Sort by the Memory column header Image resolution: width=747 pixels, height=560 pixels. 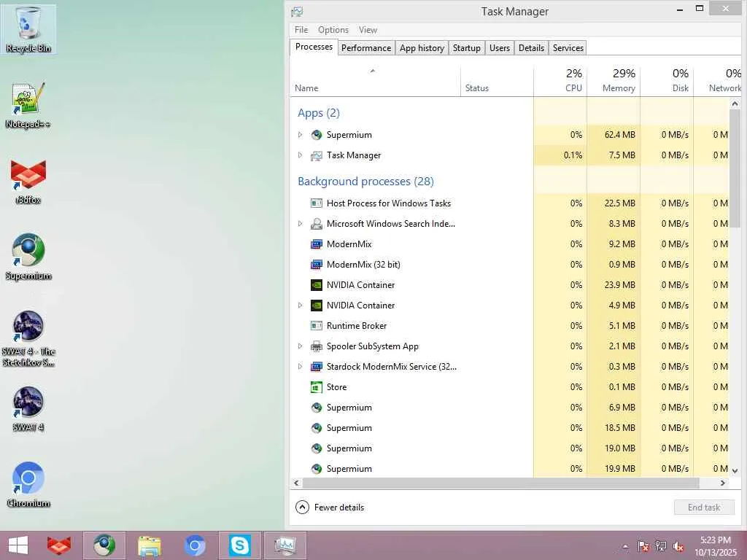click(614, 82)
